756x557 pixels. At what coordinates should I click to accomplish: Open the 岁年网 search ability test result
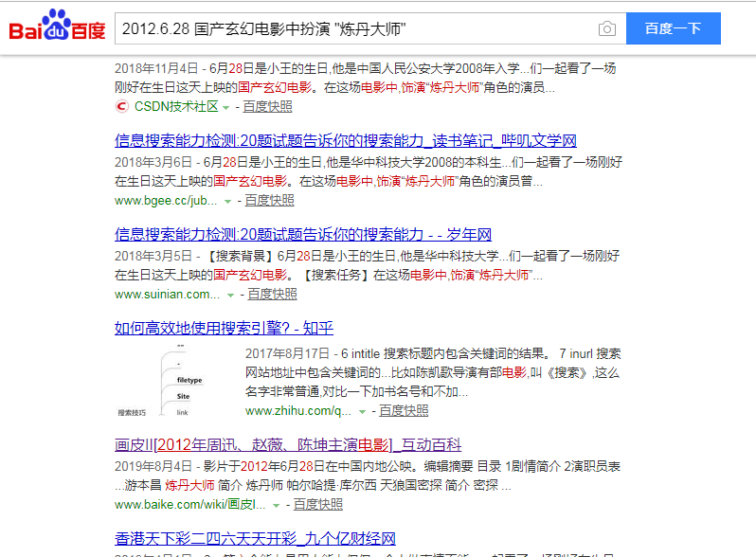(x=303, y=234)
